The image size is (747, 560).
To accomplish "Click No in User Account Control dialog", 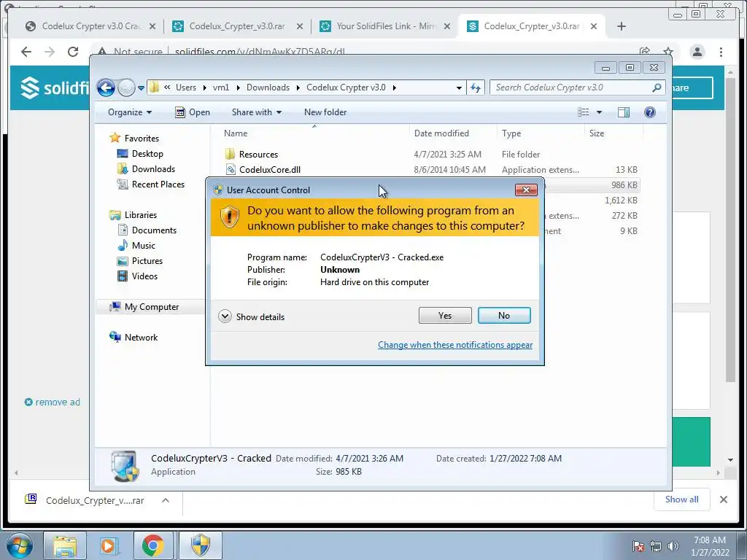I will tap(504, 315).
